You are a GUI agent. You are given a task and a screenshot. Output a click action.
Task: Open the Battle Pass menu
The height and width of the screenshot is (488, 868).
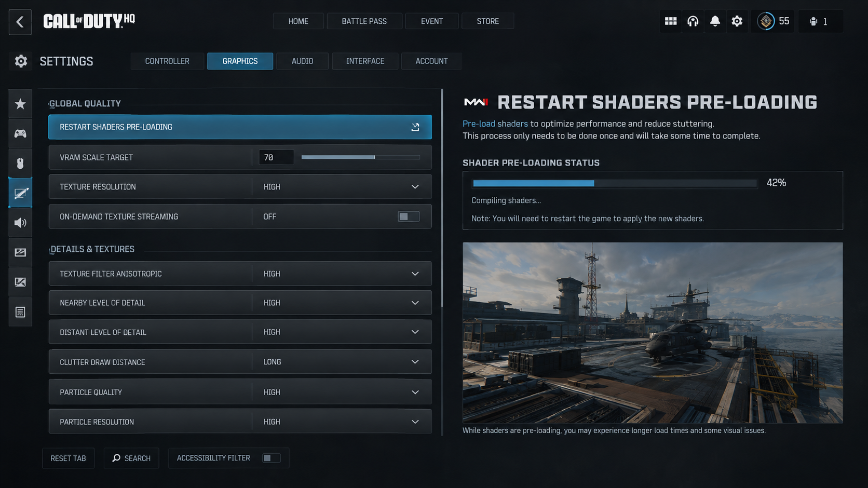tap(364, 21)
